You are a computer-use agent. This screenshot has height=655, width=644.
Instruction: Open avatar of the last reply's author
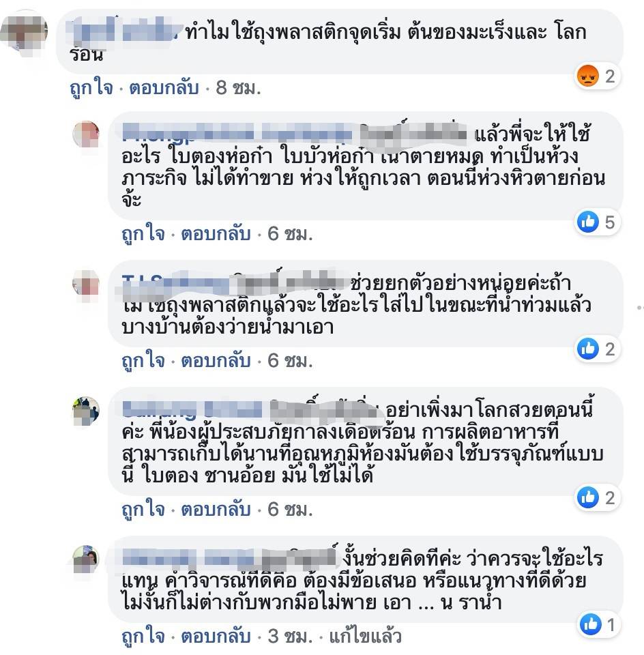tap(86, 559)
